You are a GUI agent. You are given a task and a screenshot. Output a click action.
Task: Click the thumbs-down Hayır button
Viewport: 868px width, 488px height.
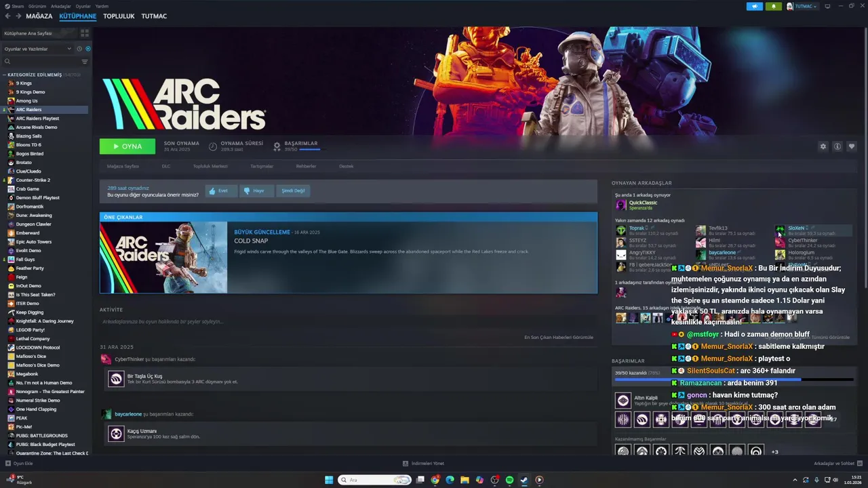tap(257, 191)
